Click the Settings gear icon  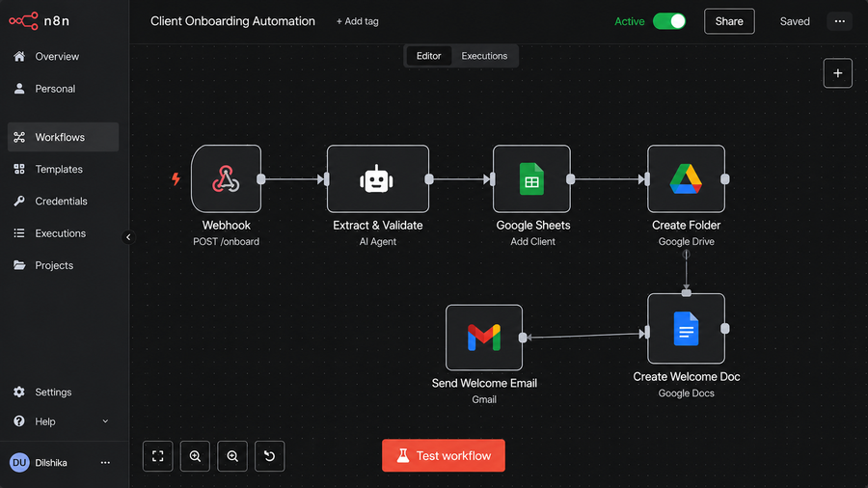(19, 393)
